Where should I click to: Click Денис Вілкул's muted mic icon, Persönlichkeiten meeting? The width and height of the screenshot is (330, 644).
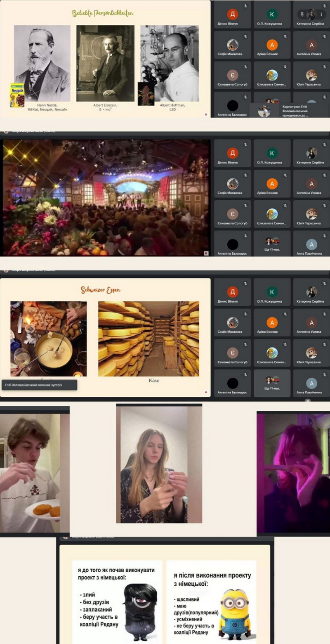coord(245,6)
